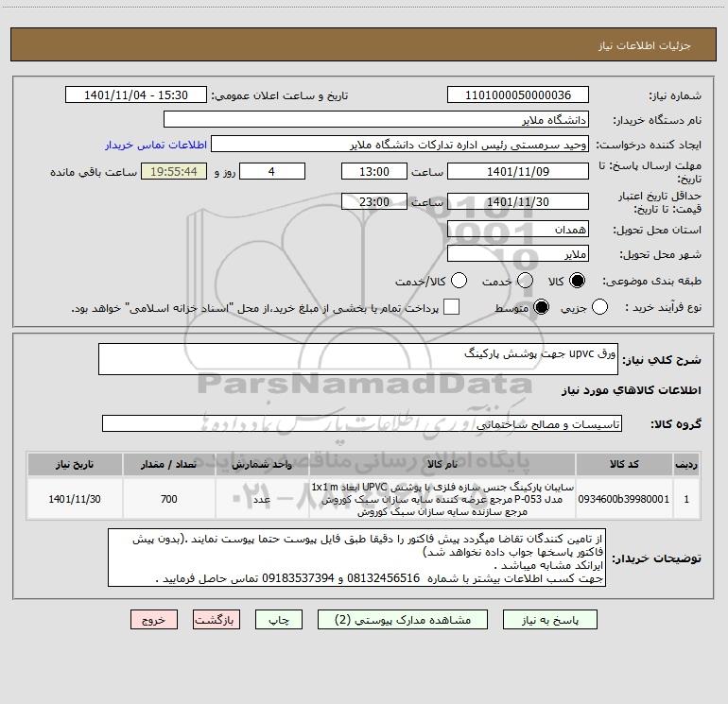Screen dimensions: 728x704
Task: Click the تعداد / مقدار column header
Action: 169,464
